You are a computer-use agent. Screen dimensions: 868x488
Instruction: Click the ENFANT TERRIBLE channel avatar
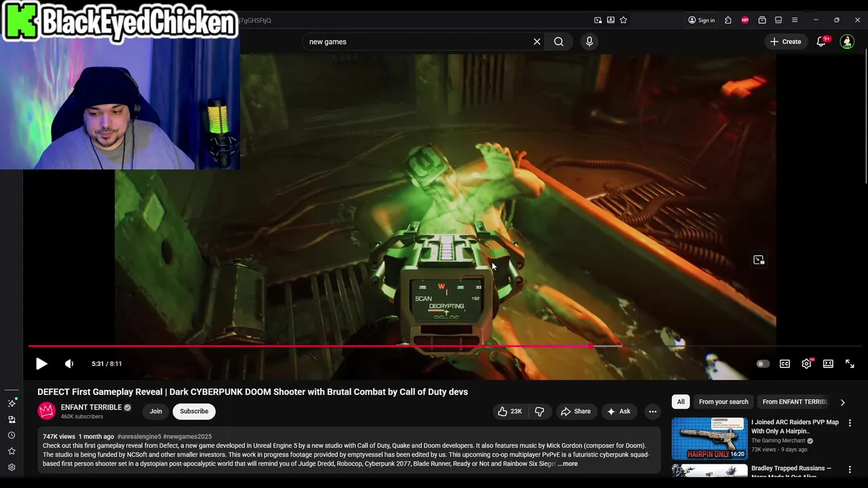(x=46, y=411)
